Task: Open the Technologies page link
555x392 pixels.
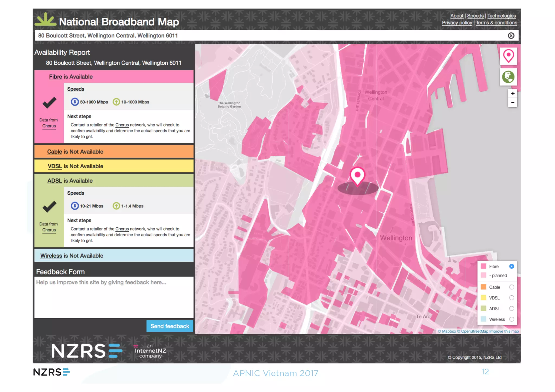Action: [x=501, y=16]
